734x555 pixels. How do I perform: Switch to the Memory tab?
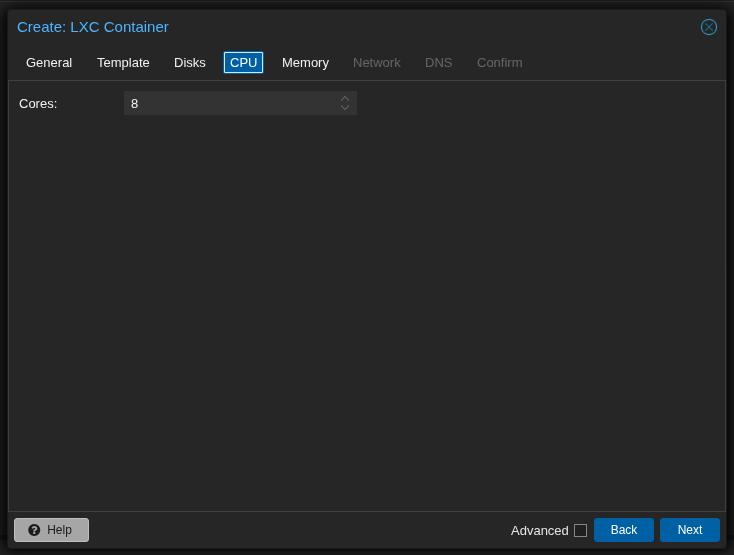coord(305,62)
